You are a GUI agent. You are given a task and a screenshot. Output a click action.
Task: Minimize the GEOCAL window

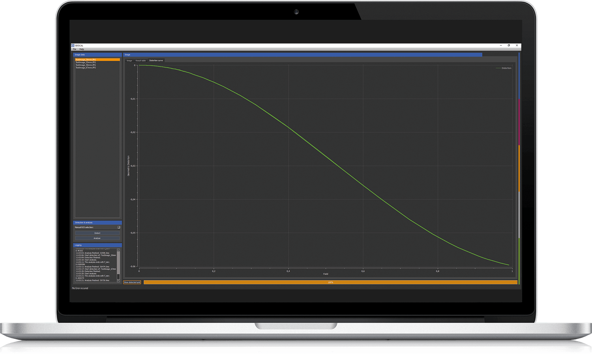pos(501,45)
